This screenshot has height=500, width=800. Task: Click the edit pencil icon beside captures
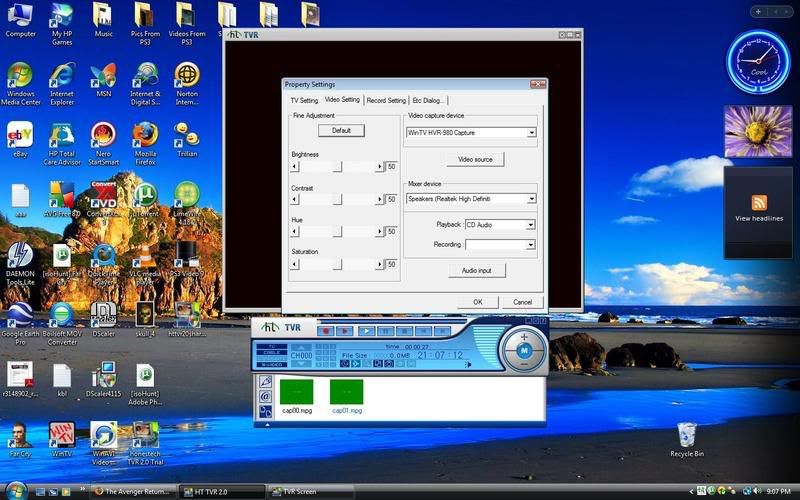[x=265, y=381]
